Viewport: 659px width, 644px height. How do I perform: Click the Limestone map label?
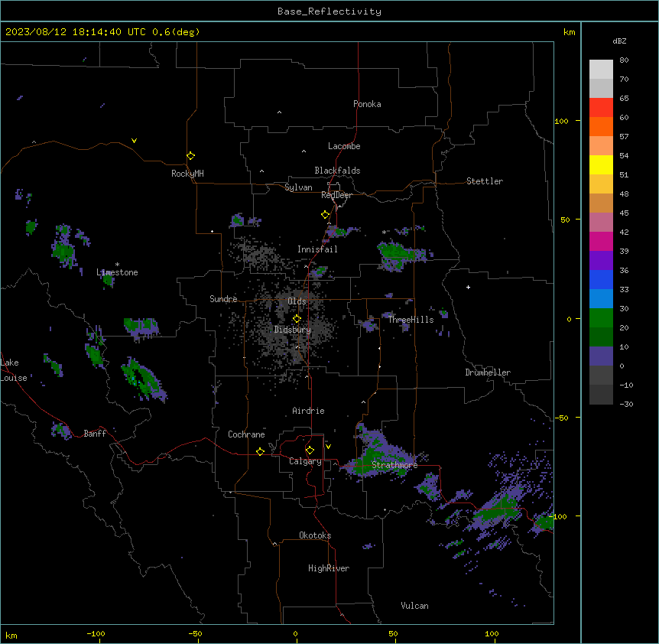[x=117, y=272]
